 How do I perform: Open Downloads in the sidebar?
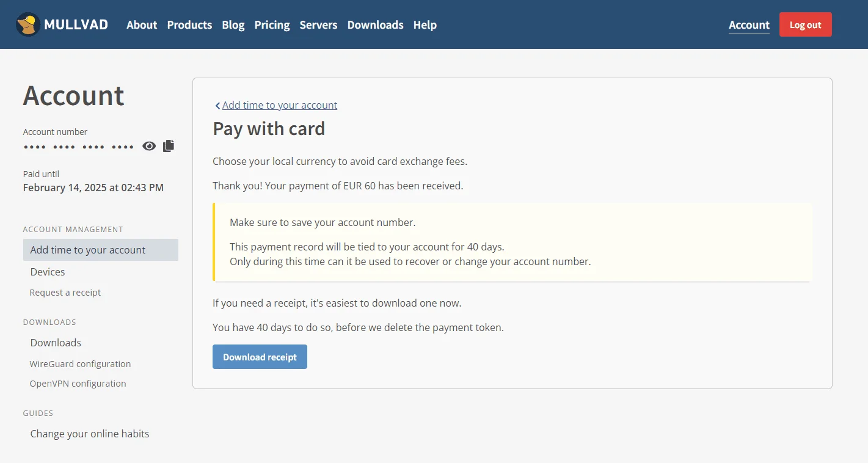56,343
